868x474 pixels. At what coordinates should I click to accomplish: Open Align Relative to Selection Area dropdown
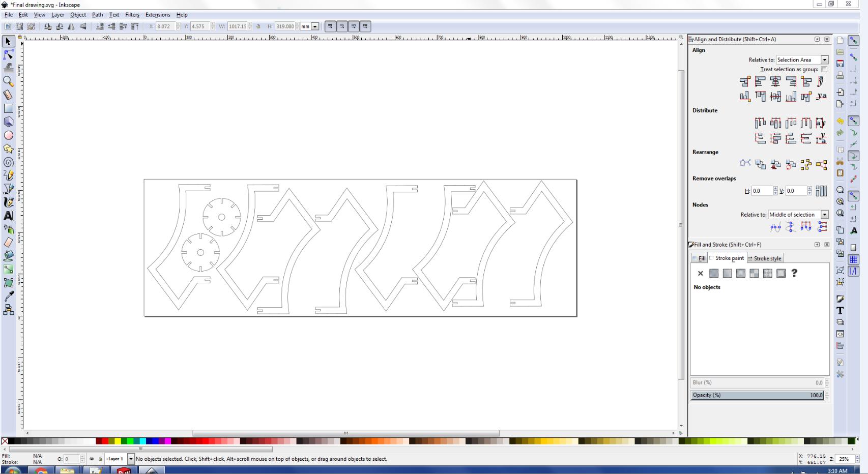(x=802, y=60)
